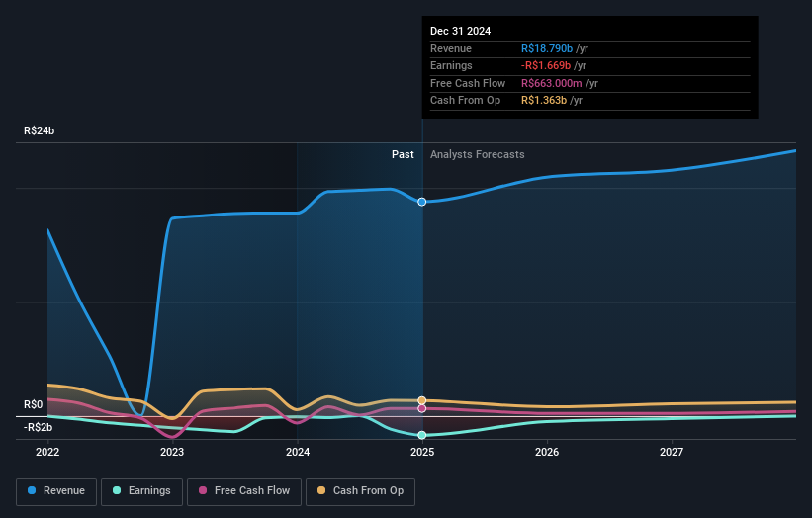Click the R$18.790b revenue value
Screen dimensions: 812x518
point(547,48)
